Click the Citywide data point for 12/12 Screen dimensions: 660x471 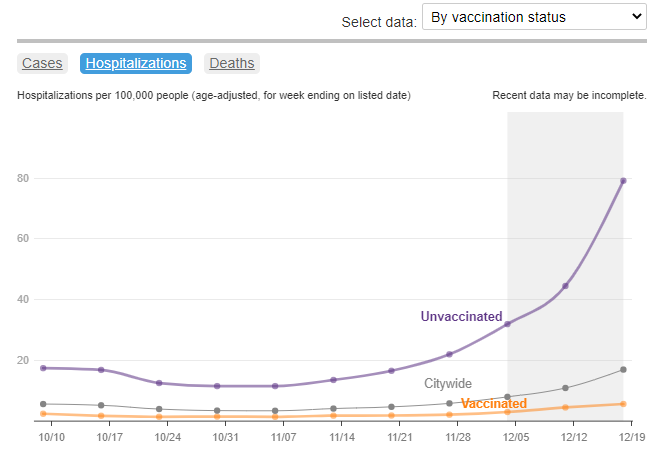pyautogui.click(x=565, y=388)
